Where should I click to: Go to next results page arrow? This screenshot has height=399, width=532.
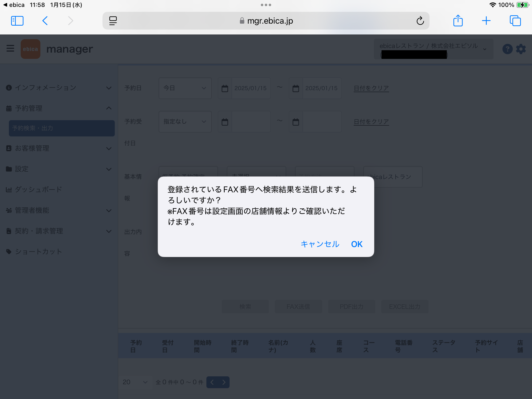pos(224,382)
